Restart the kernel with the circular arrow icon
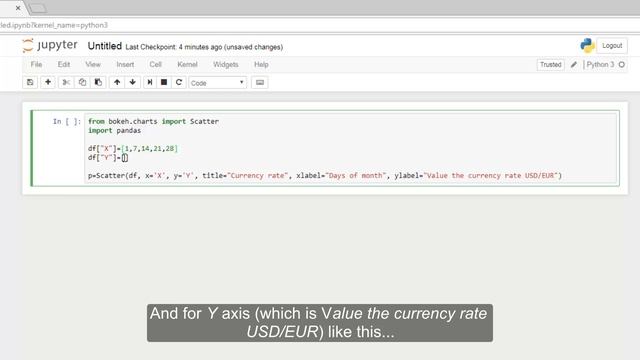 click(x=179, y=82)
